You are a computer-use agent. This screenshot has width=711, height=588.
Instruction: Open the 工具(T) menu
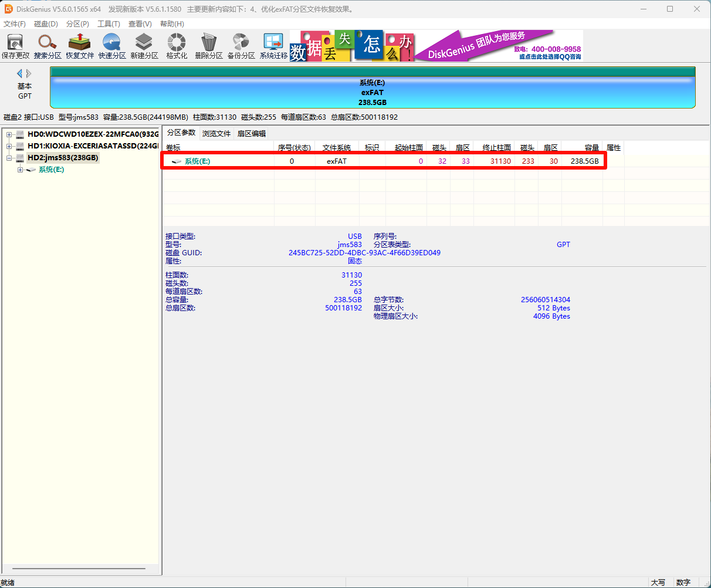[109, 24]
